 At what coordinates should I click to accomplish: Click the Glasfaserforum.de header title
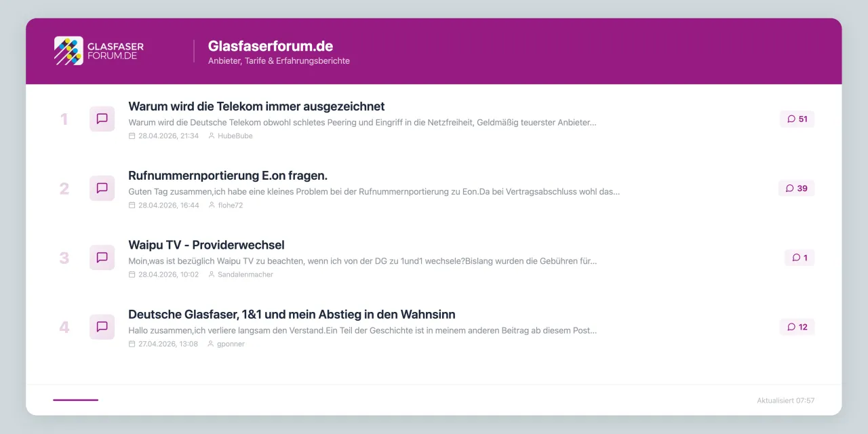tap(271, 46)
